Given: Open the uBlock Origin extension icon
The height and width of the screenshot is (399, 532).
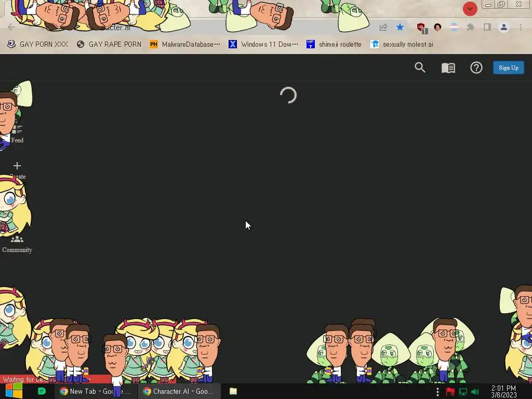Looking at the screenshot, I should pos(422,28).
